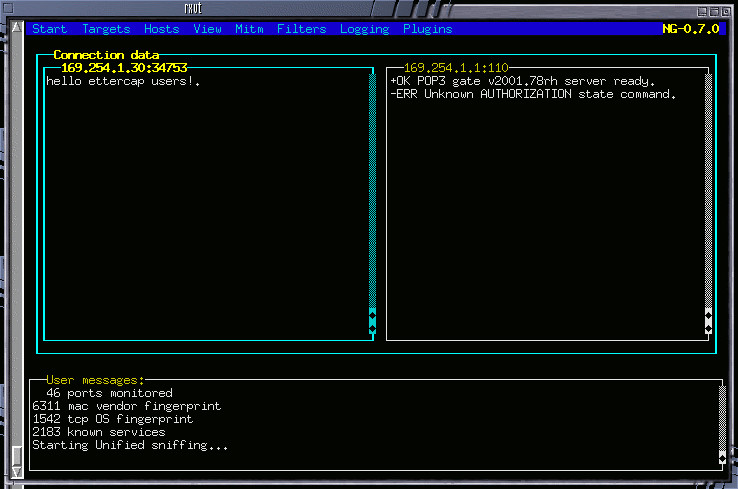Click the User messages scrollbar thumb
The image size is (738, 489).
coord(722,457)
